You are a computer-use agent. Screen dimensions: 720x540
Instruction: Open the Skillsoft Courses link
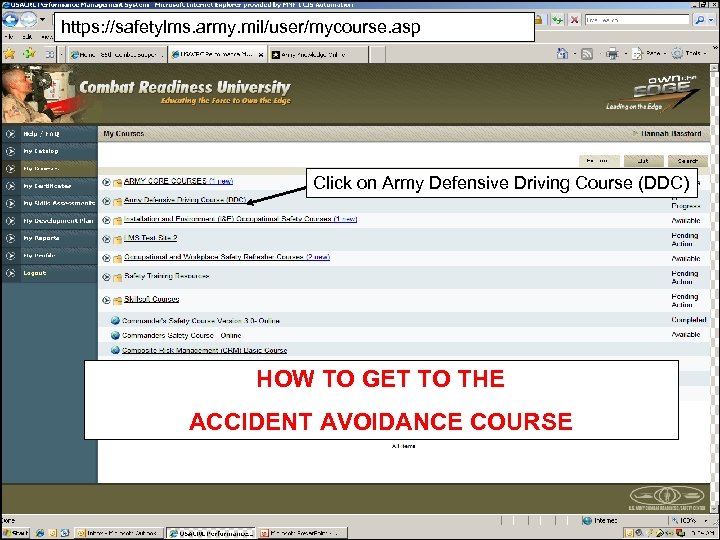(x=151, y=299)
